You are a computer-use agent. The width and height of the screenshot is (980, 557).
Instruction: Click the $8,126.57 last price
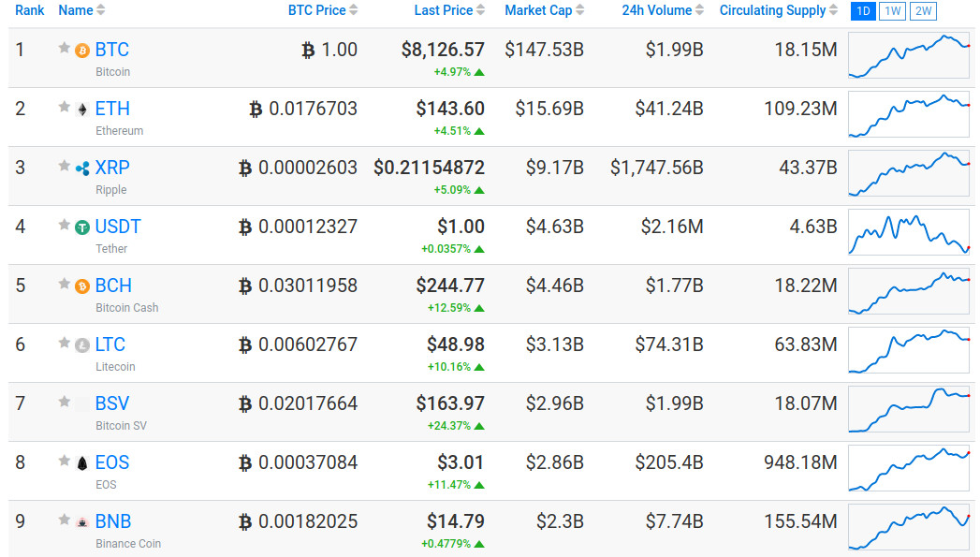coord(443,50)
